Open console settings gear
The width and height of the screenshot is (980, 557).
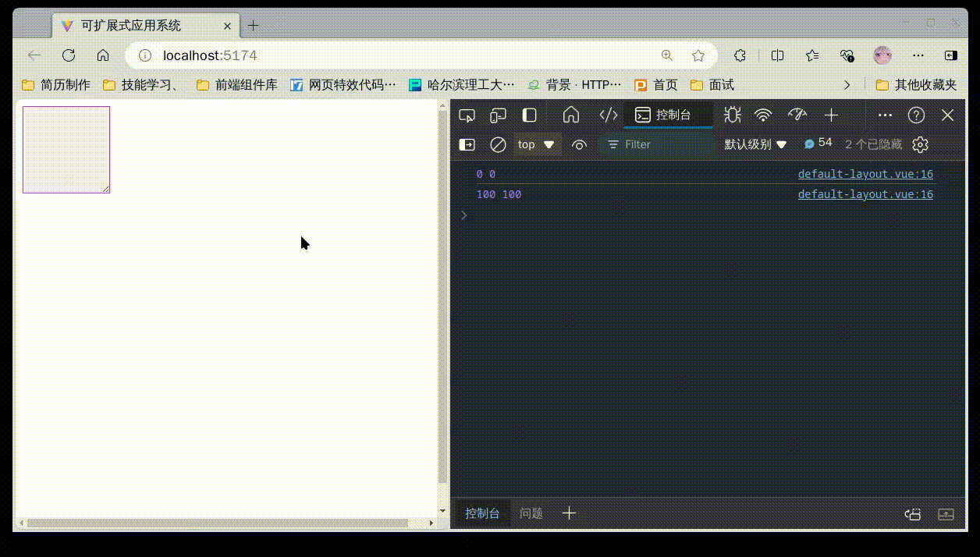pos(920,144)
